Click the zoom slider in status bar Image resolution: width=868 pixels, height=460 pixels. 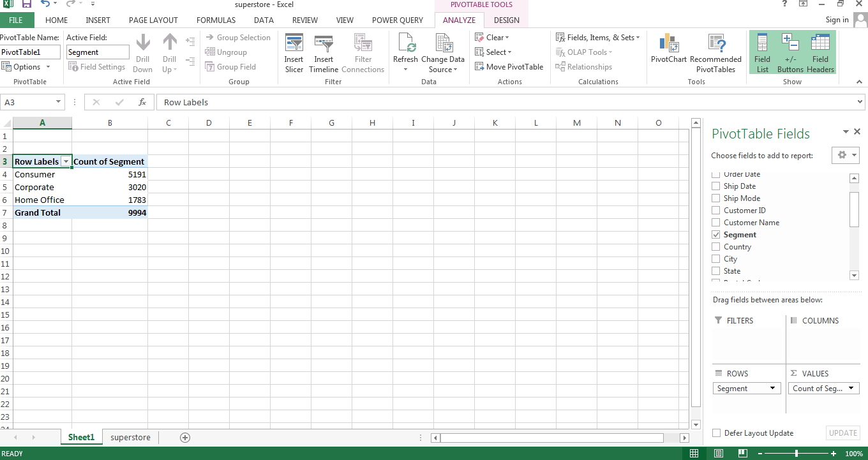[796, 454]
